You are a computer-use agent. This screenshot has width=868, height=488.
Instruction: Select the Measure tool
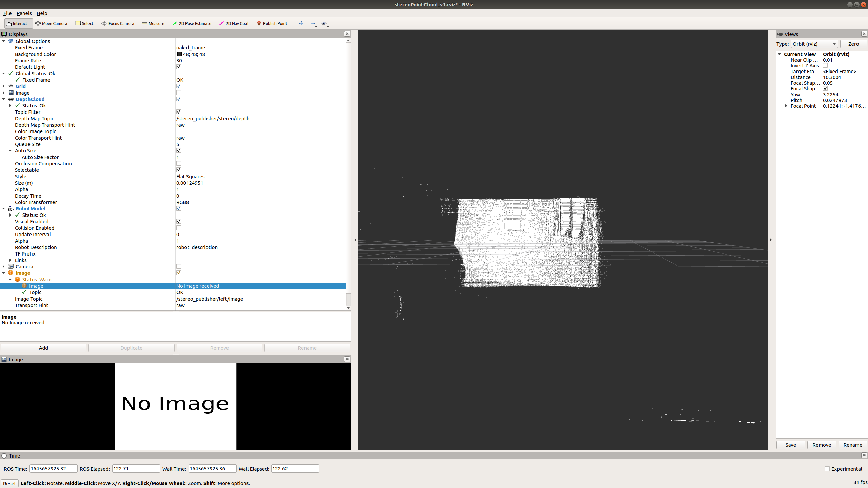pos(153,23)
